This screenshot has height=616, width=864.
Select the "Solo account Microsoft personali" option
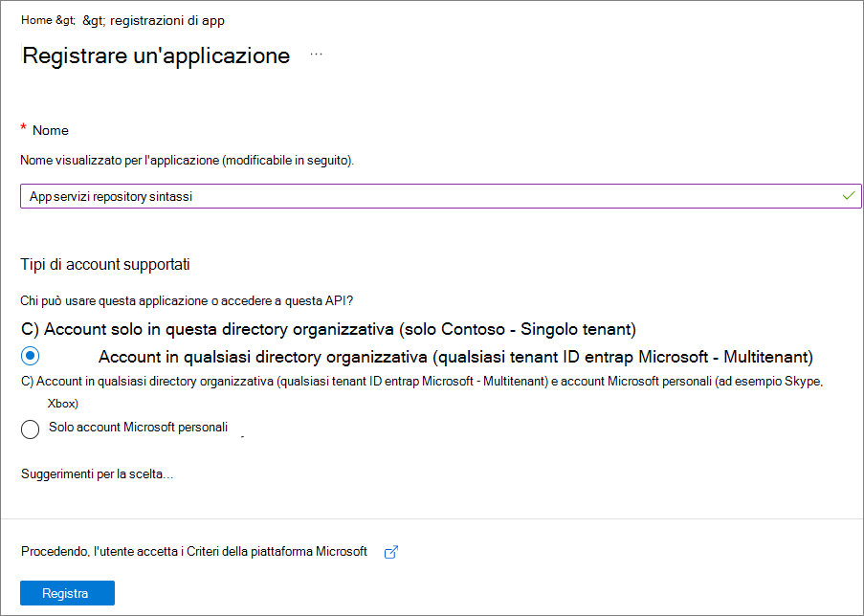tap(30, 429)
